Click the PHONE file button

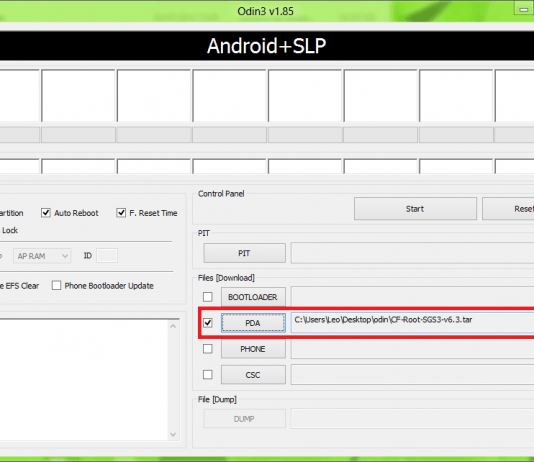tap(253, 349)
